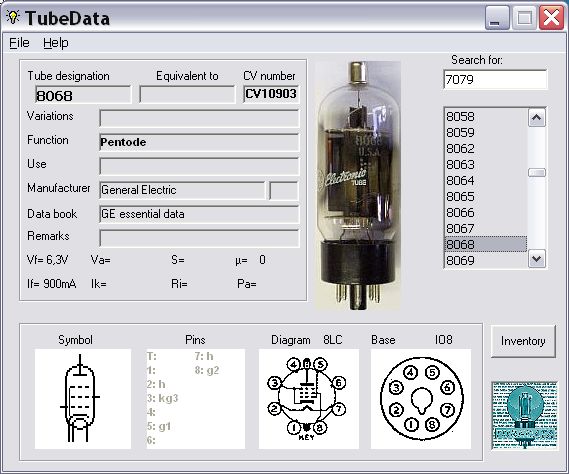
Task: Click the 8LC pin diagram image
Action: (308, 399)
